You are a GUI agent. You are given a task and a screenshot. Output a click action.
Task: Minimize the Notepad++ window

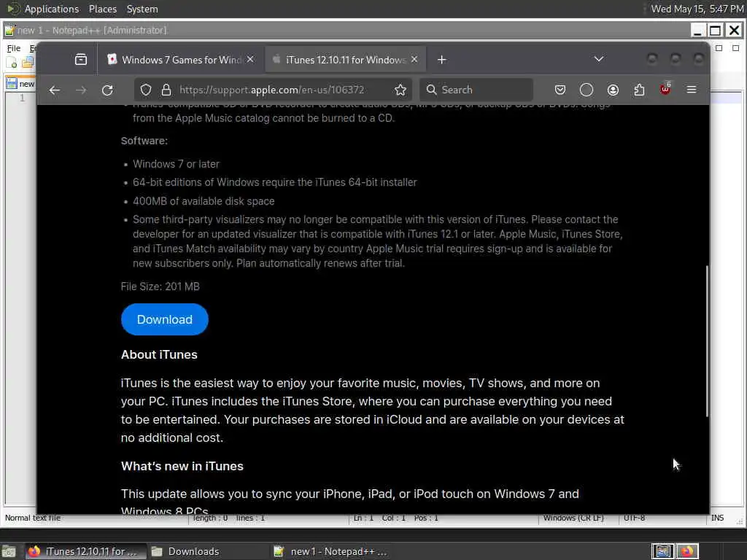point(697,31)
